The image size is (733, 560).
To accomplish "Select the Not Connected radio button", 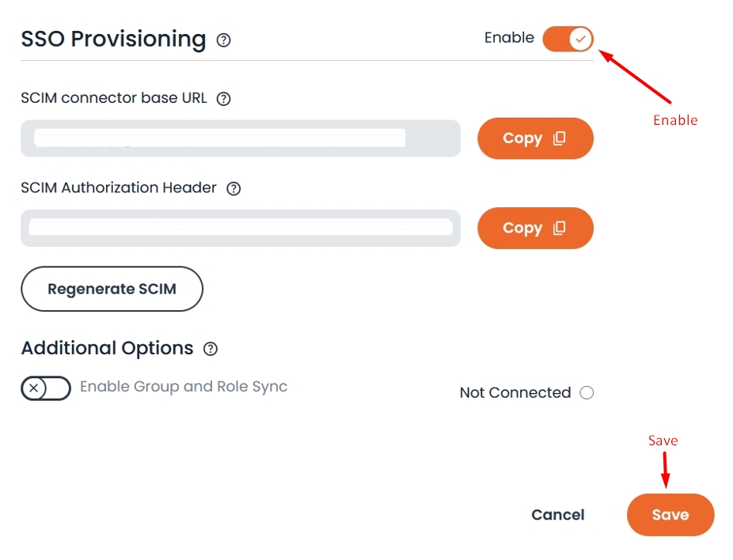I will coord(587,392).
